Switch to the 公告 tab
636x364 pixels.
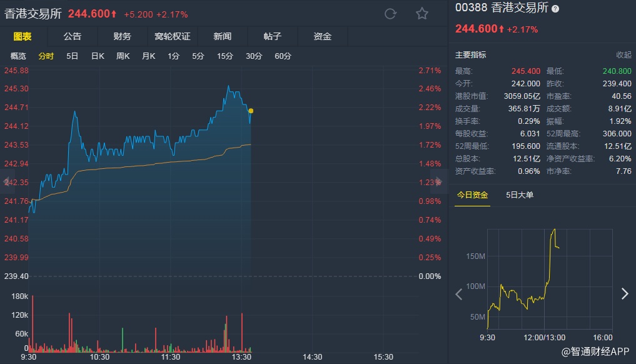click(x=72, y=37)
